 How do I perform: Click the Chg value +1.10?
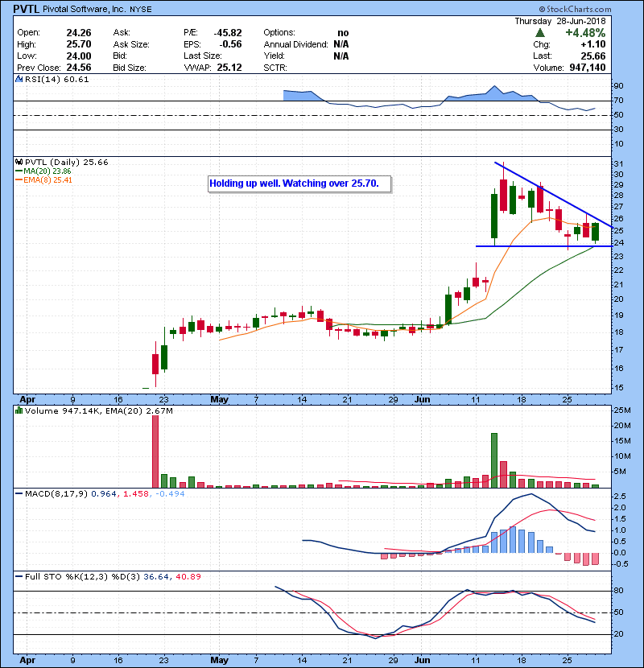click(x=592, y=44)
